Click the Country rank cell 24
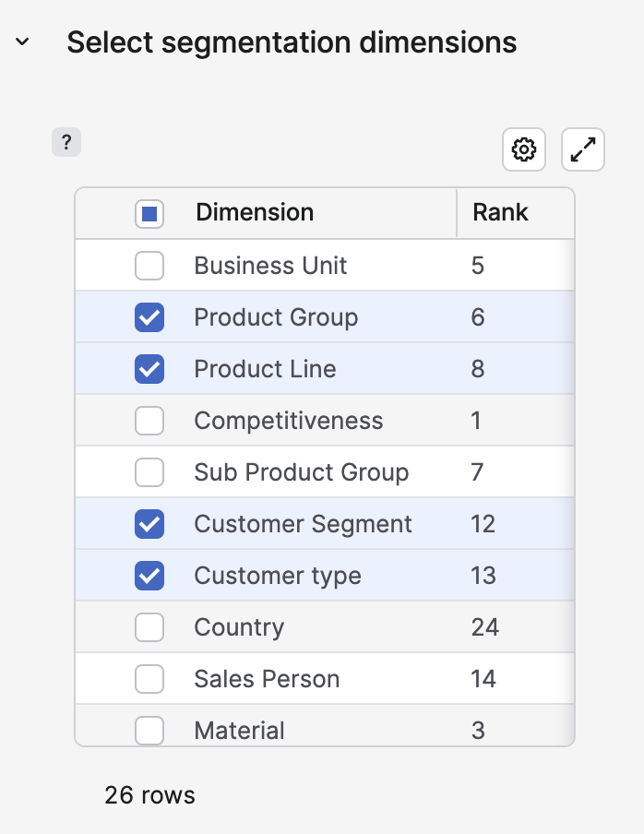The width and height of the screenshot is (644, 834). [485, 627]
